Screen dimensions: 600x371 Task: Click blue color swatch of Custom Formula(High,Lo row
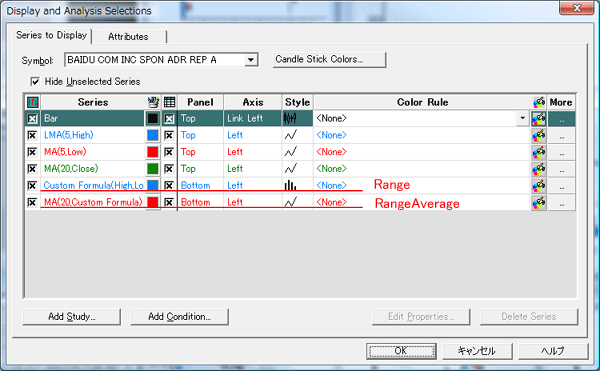coord(153,186)
